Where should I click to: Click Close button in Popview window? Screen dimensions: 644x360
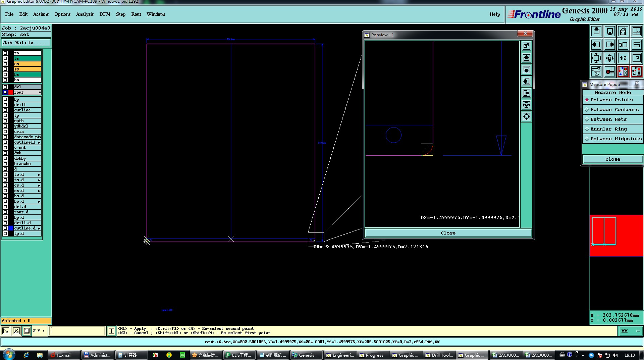(x=448, y=233)
